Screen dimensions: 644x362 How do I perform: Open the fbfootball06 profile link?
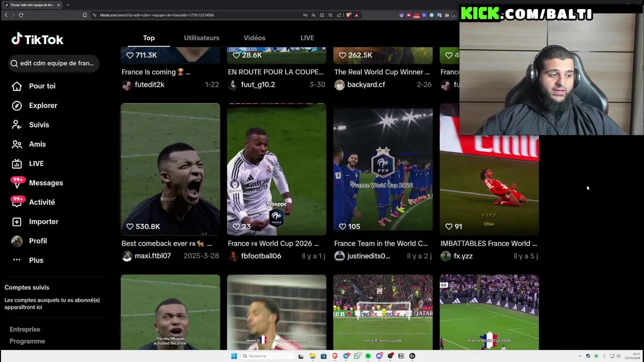(261, 256)
